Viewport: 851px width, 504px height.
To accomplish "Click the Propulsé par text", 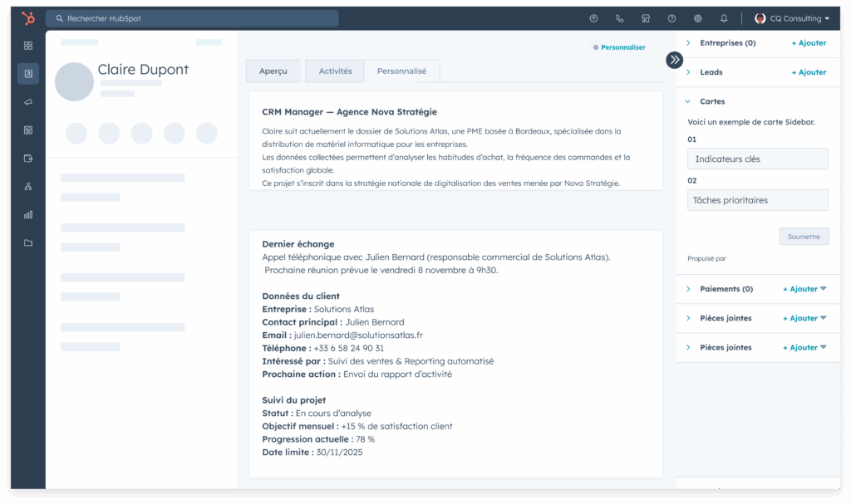I will 706,259.
